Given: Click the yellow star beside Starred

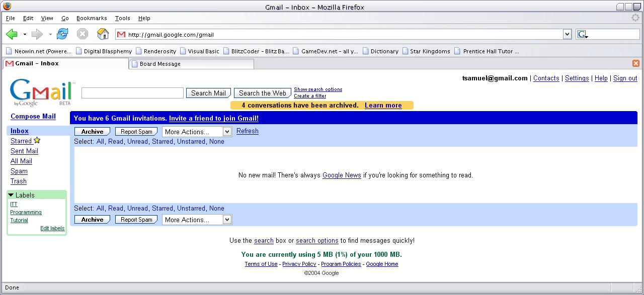Looking at the screenshot, I should pos(37,141).
